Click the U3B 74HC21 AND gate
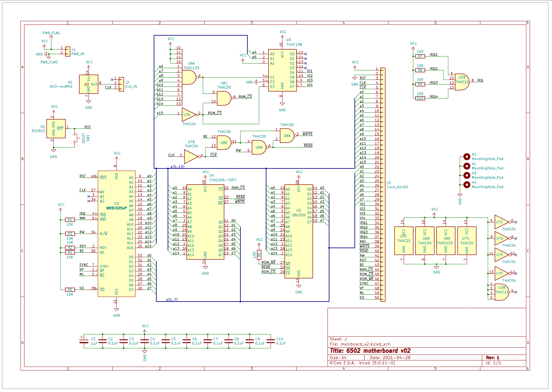Viewport: 552px width, 392px height. (461, 82)
